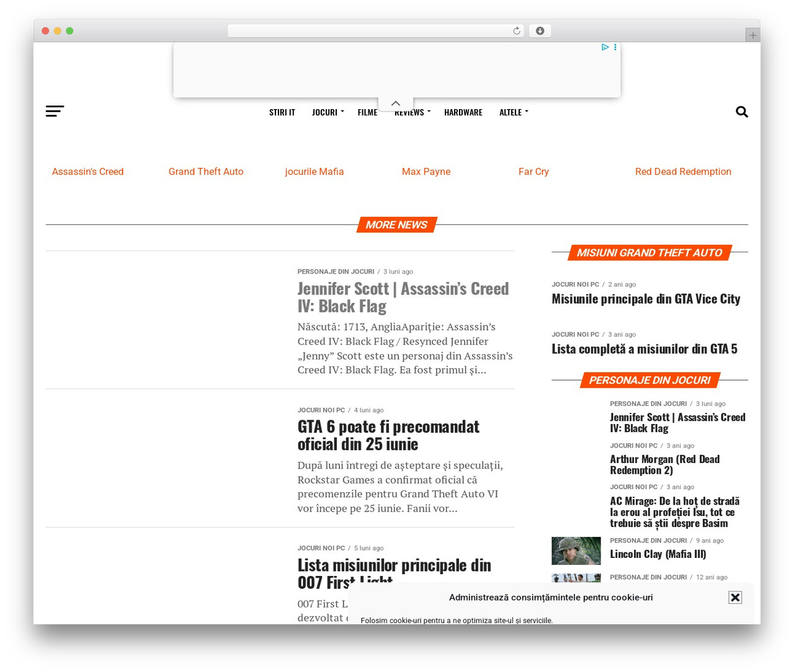The width and height of the screenshot is (794, 672).
Task: Click the PERSONAJE DIN JOCURI sidebar heading
Action: (x=649, y=381)
